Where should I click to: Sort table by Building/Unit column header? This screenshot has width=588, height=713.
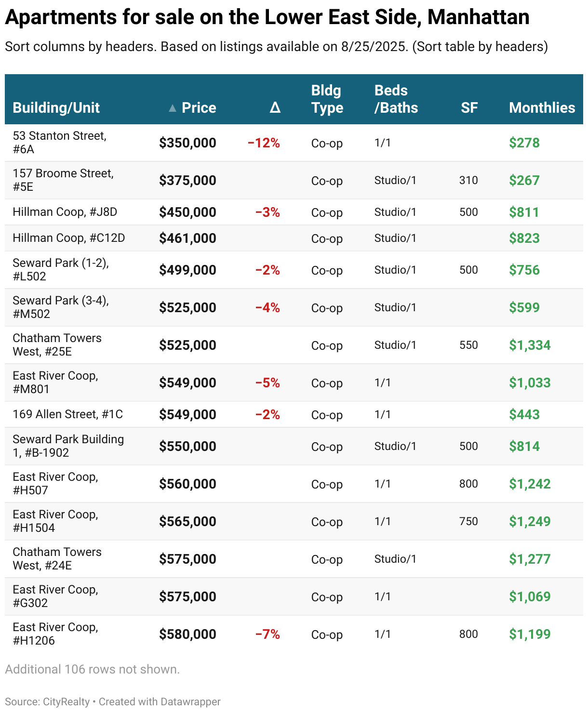tap(56, 107)
